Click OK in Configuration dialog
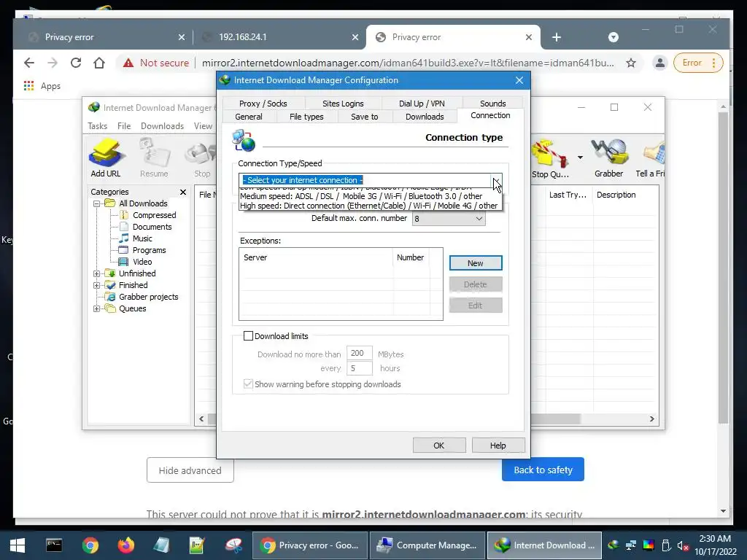 click(x=438, y=446)
